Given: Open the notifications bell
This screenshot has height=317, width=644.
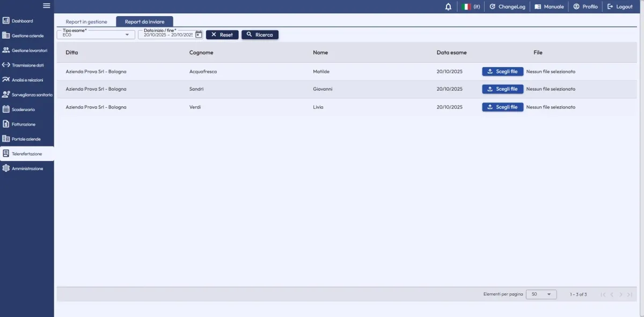Looking at the screenshot, I should [448, 6].
